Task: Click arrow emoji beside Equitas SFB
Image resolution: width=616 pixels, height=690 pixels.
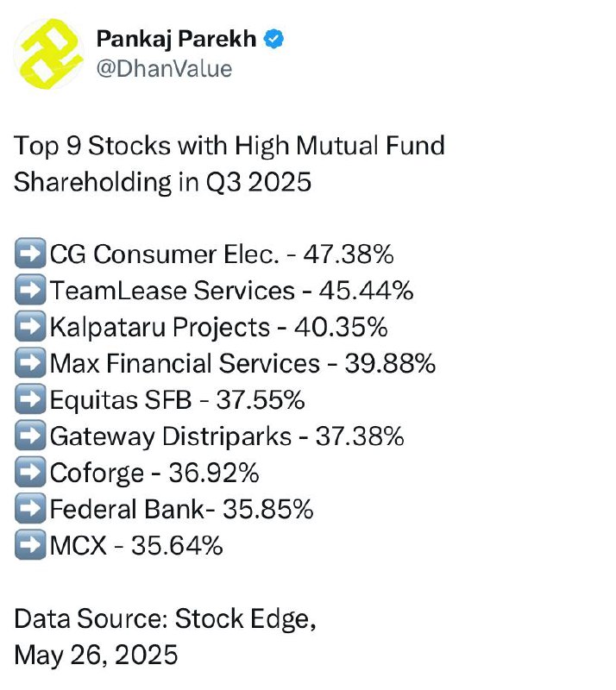Action: (30, 398)
